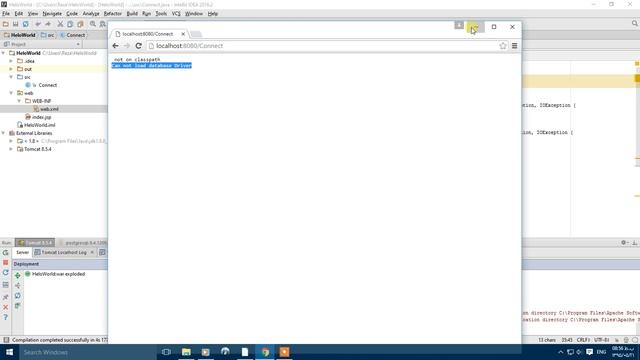This screenshot has height=360, width=640.
Task: Open the Refactor menu
Action: pos(113,13)
